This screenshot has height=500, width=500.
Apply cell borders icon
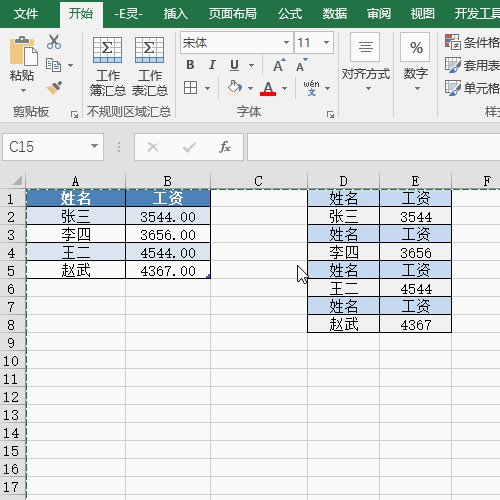[x=190, y=88]
